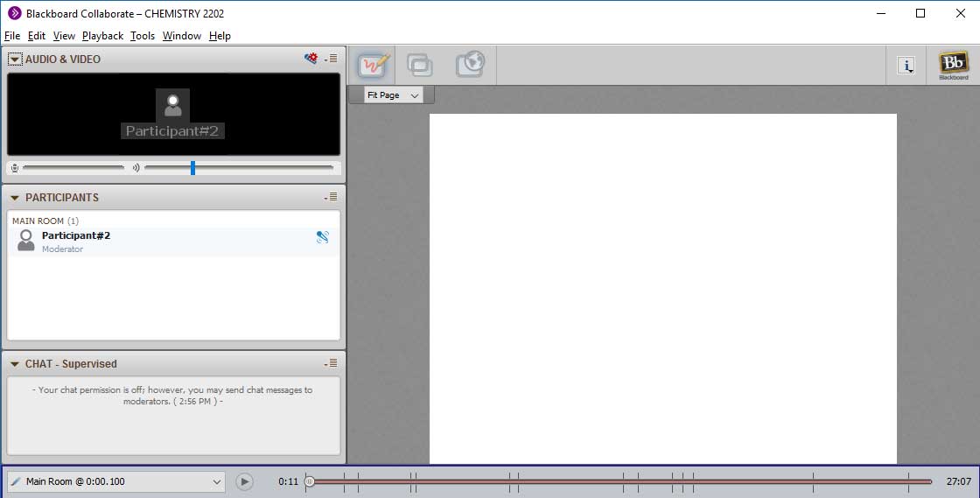Open the Window menu
The width and height of the screenshot is (980, 498).
coord(181,36)
